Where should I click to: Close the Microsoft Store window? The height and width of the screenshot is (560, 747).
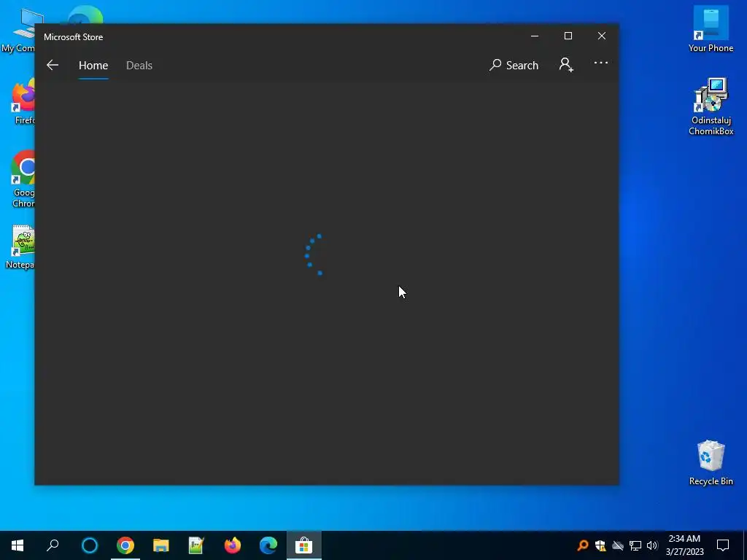(x=602, y=36)
